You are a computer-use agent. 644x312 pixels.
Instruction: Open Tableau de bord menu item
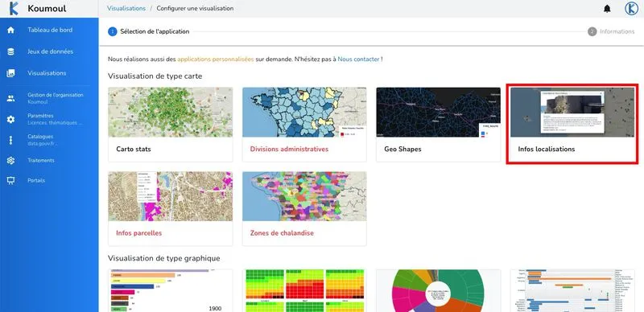(49, 30)
